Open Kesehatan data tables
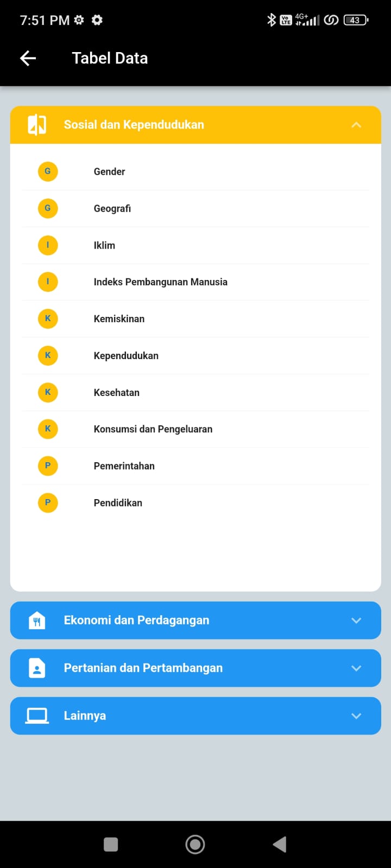The image size is (391, 868). [116, 392]
